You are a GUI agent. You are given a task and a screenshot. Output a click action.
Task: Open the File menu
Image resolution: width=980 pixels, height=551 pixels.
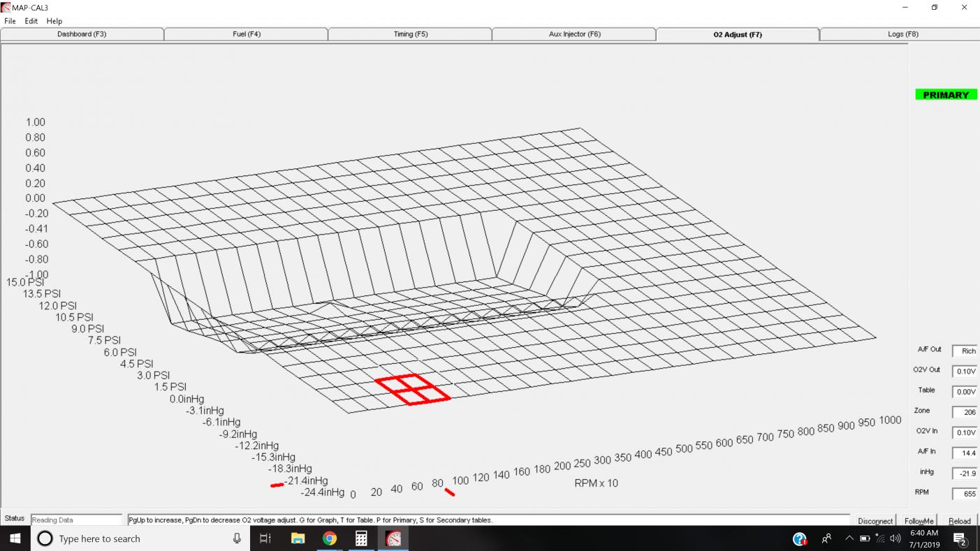(10, 21)
